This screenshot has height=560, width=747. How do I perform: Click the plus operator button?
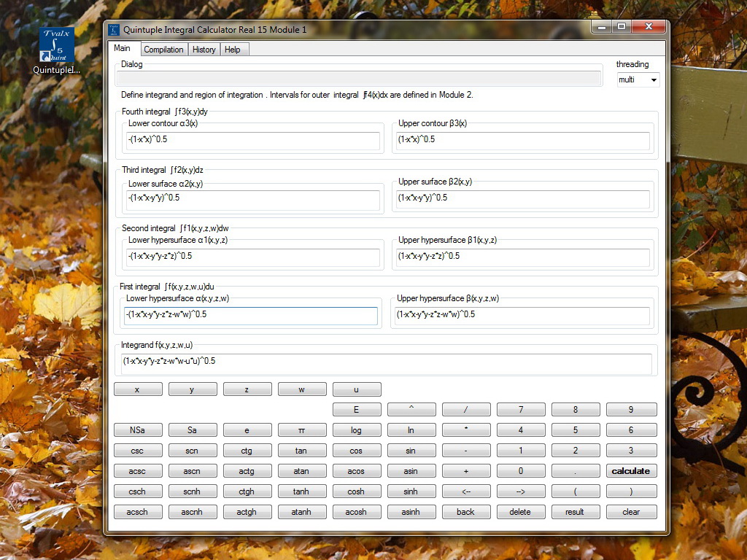[466, 471]
